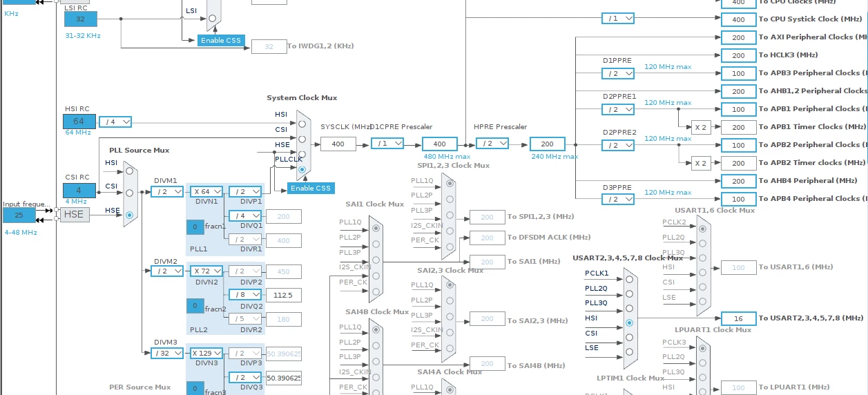The height and width of the screenshot is (395, 868).
Task: Open DIVQ2 /8 divider dropdown
Action: (x=246, y=294)
